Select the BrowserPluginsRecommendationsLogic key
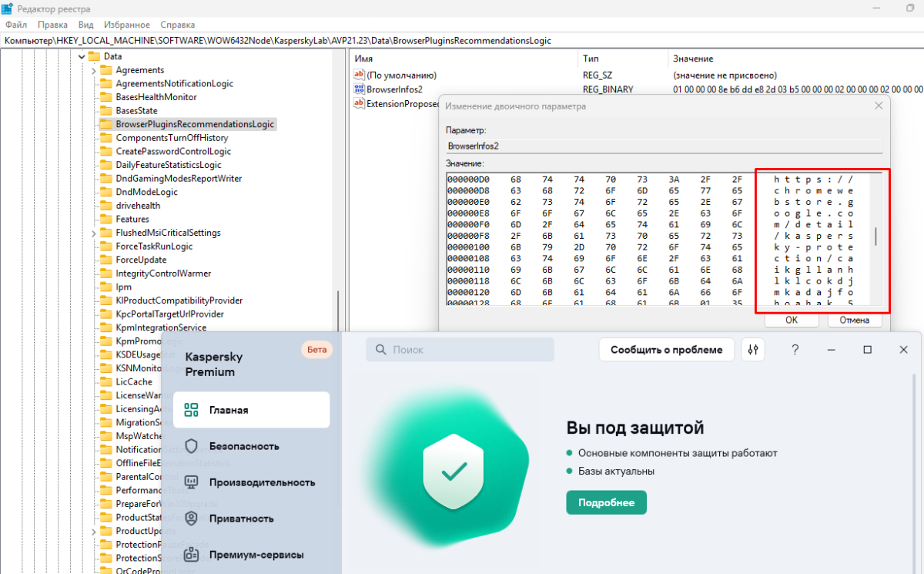924x574 pixels. (x=195, y=124)
